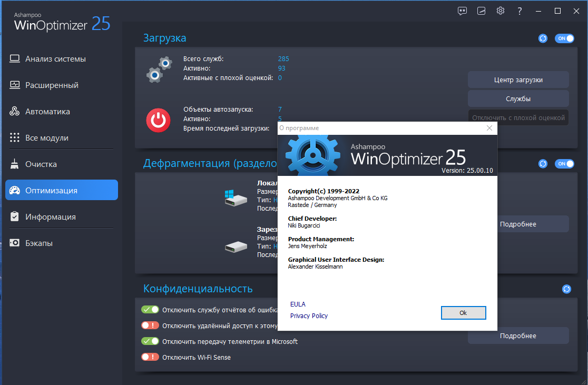This screenshot has width=588, height=385.
Task: Click the Загрузка section heading
Action: 164,38
